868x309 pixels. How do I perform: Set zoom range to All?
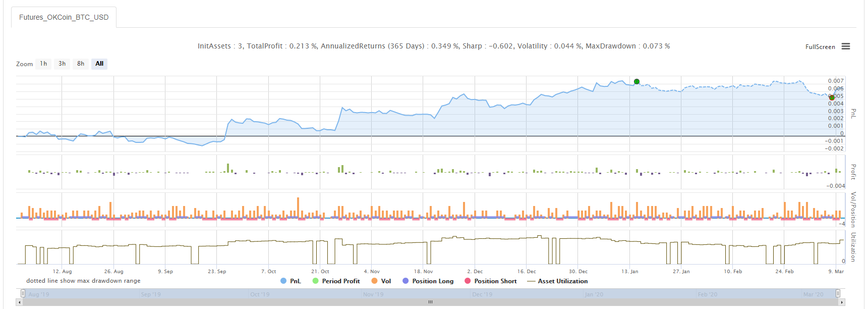(x=99, y=64)
